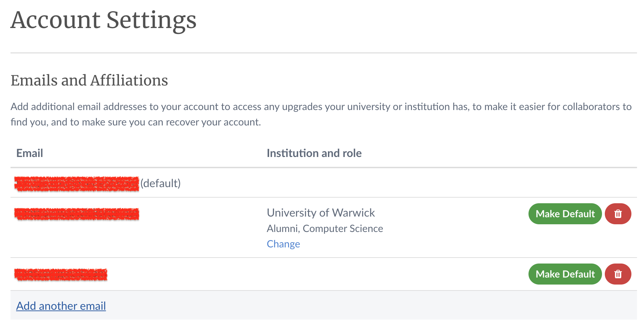Click the empty institution cell of the bottom email row
The image size is (644, 328).
pos(385,274)
